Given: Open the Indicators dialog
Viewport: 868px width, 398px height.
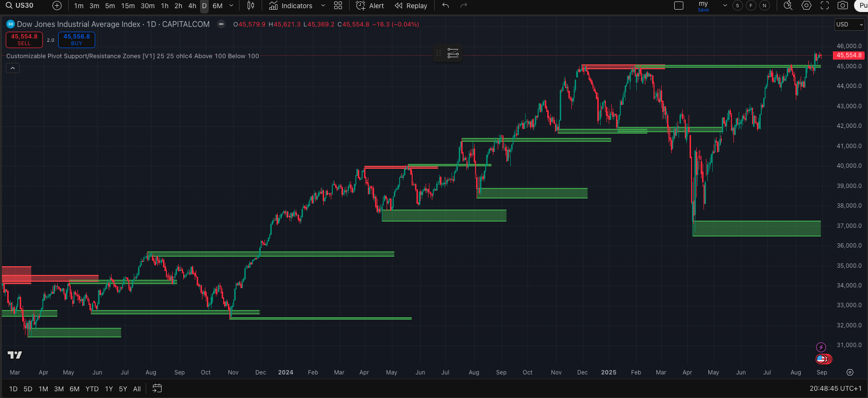Looking at the screenshot, I should [x=290, y=6].
